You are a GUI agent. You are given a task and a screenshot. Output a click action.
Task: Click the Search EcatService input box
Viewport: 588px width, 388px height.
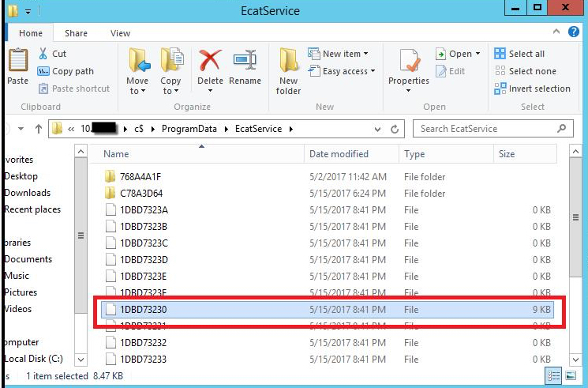click(485, 129)
